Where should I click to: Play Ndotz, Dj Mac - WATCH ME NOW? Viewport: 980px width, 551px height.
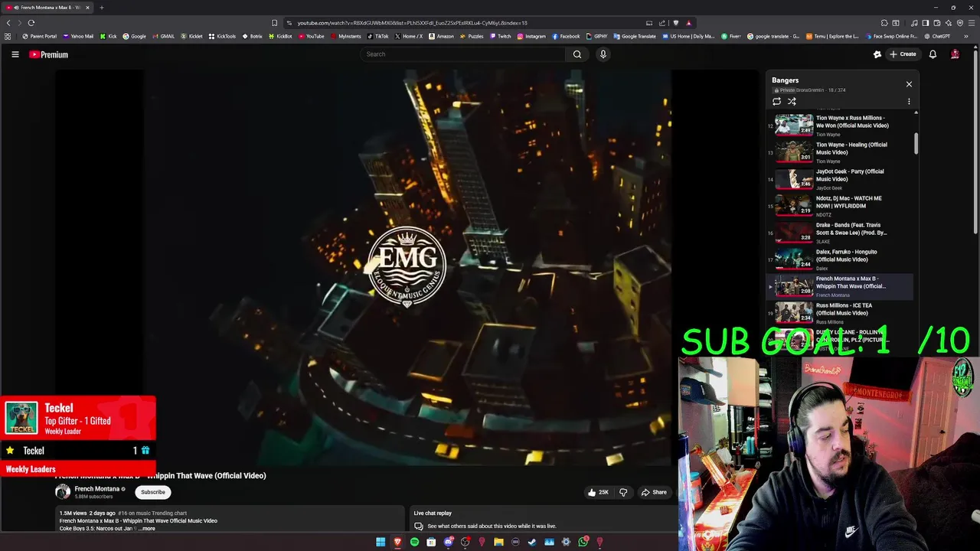(840, 205)
